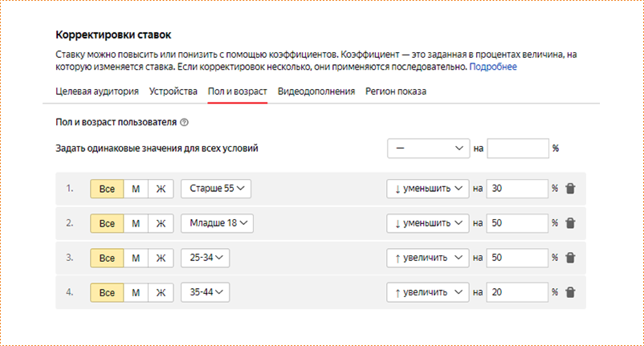The image size is (644, 346).
Task: Click the percent field showing 20 in row 4
Action: tap(517, 292)
